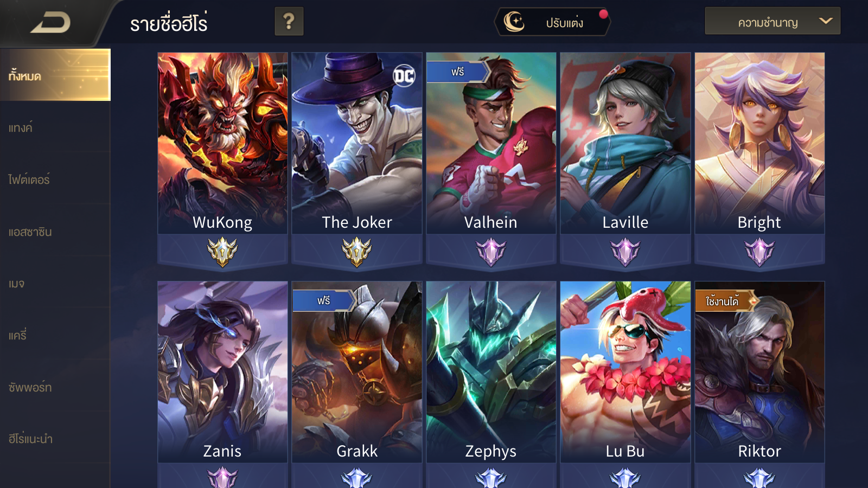This screenshot has height=488, width=868.
Task: Click The Joker's gold proficiency badge
Action: [356, 252]
